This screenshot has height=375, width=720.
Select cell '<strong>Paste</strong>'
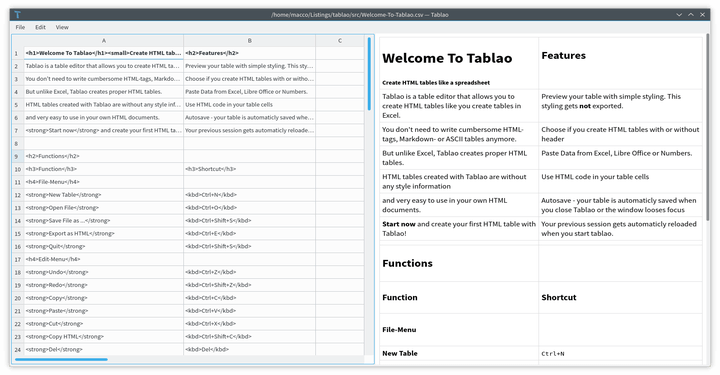pyautogui.click(x=104, y=311)
